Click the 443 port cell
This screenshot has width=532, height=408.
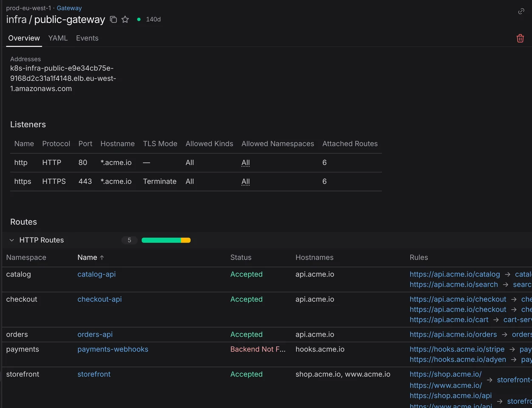click(x=85, y=181)
